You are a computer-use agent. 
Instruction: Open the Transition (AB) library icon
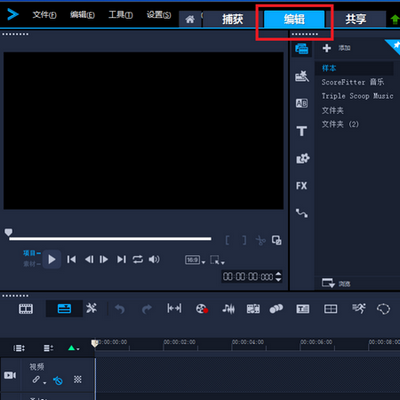tap(302, 103)
